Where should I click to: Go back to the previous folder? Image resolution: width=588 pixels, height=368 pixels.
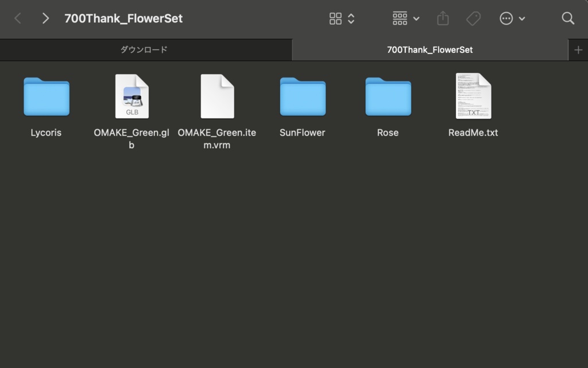click(18, 18)
